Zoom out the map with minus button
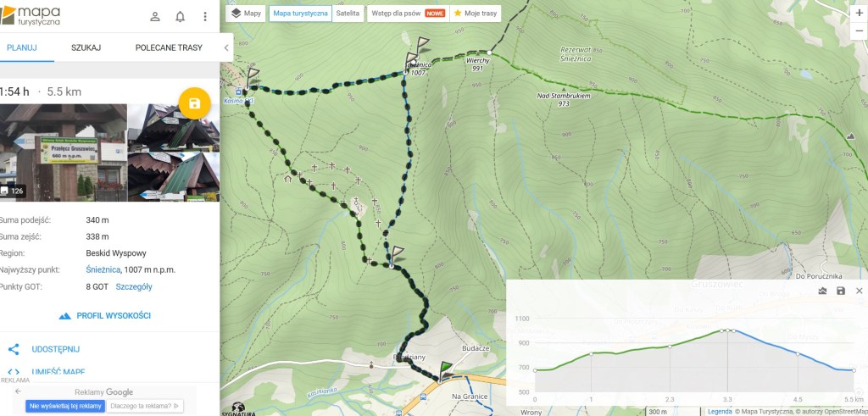 860,31
